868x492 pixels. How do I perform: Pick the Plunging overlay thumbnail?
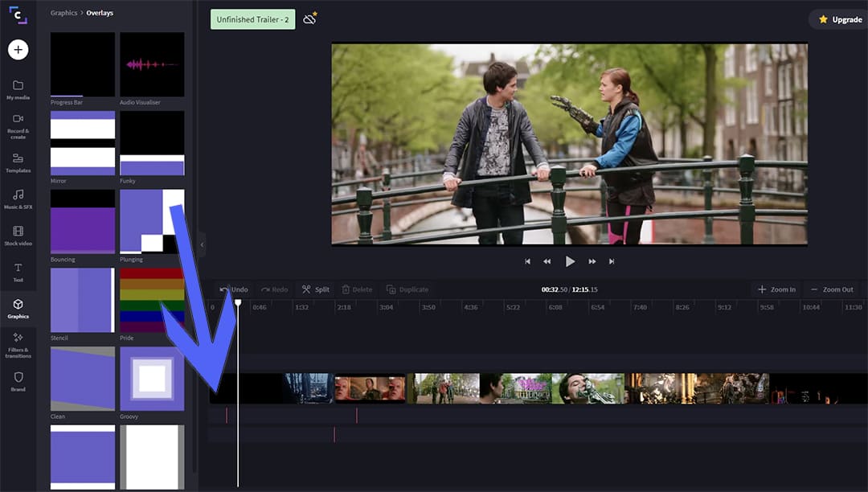click(x=152, y=221)
